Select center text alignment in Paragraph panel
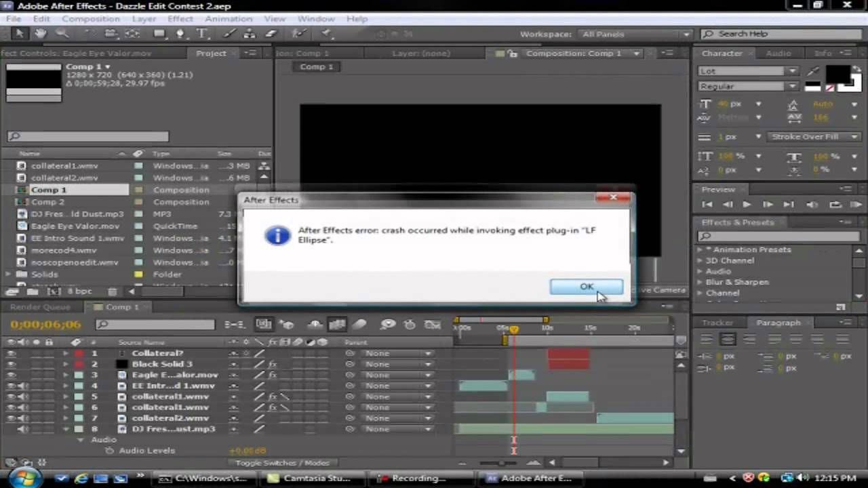The height and width of the screenshot is (488, 868). pos(728,339)
